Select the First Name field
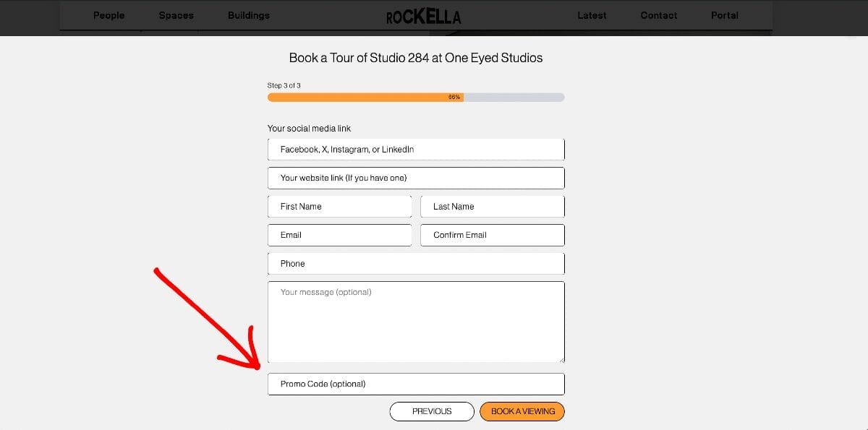This screenshot has width=868, height=430. point(339,207)
